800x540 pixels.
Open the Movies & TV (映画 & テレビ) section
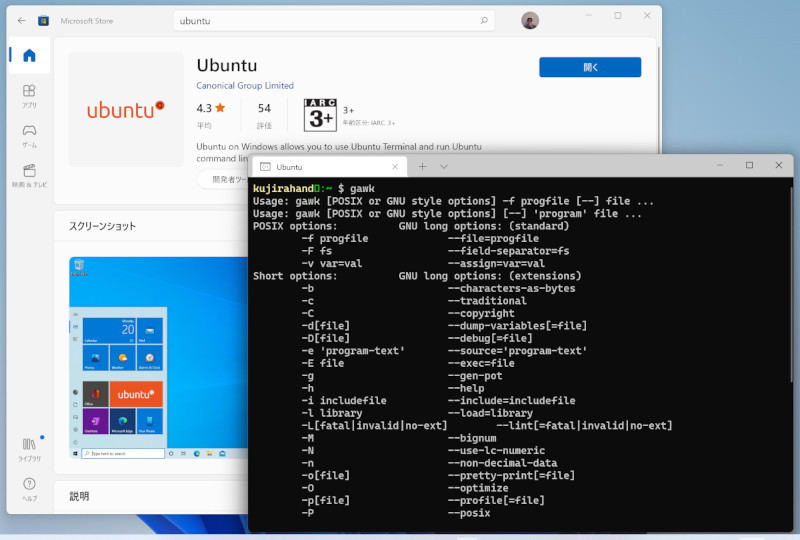point(29,175)
